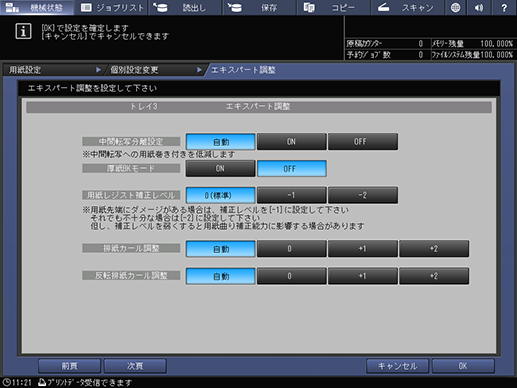Click the トレイ3 header text

[x=144, y=107]
